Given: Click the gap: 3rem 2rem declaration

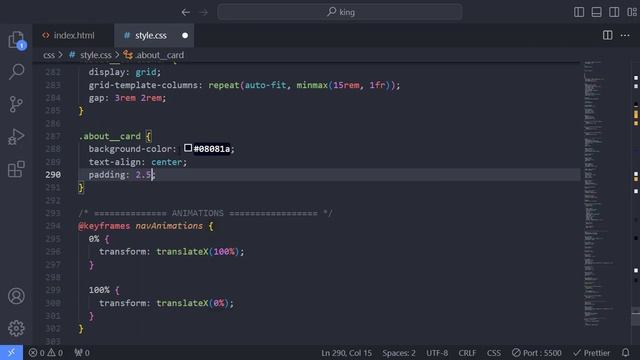Looking at the screenshot, I should [x=127, y=98].
